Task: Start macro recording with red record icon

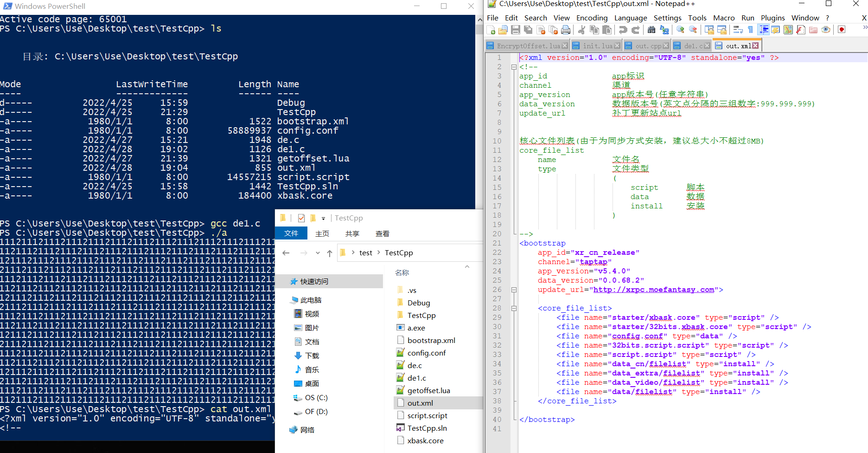Action: 842,30
